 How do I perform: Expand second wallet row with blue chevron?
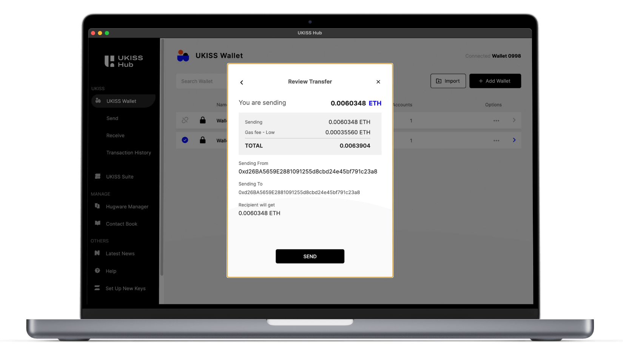pyautogui.click(x=514, y=140)
